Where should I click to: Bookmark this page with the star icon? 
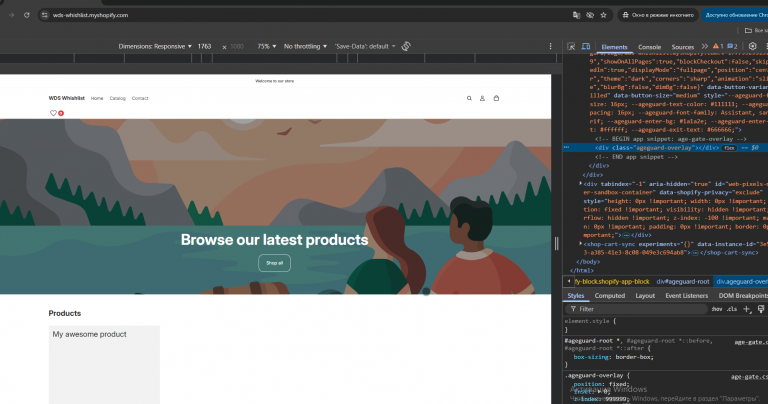click(x=603, y=15)
